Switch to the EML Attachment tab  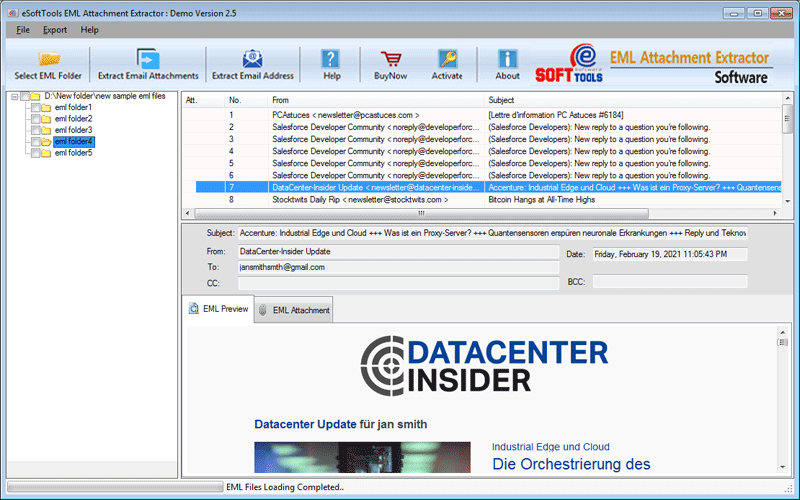[x=293, y=310]
